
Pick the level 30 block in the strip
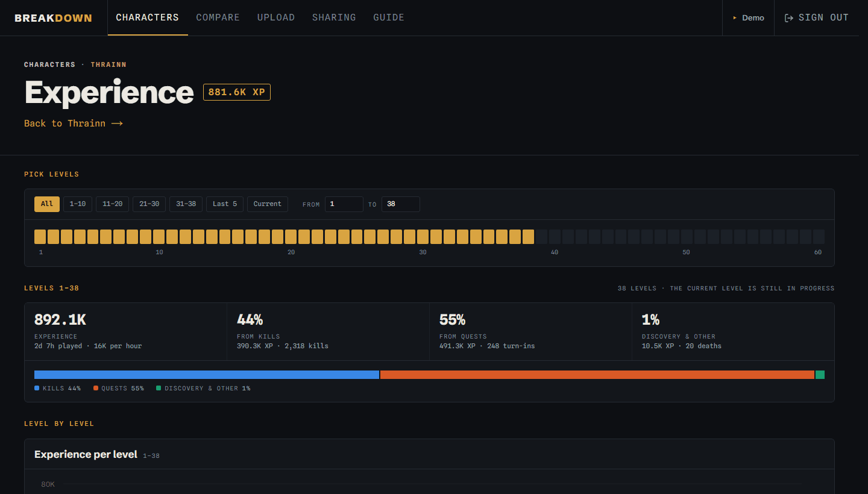coord(423,237)
